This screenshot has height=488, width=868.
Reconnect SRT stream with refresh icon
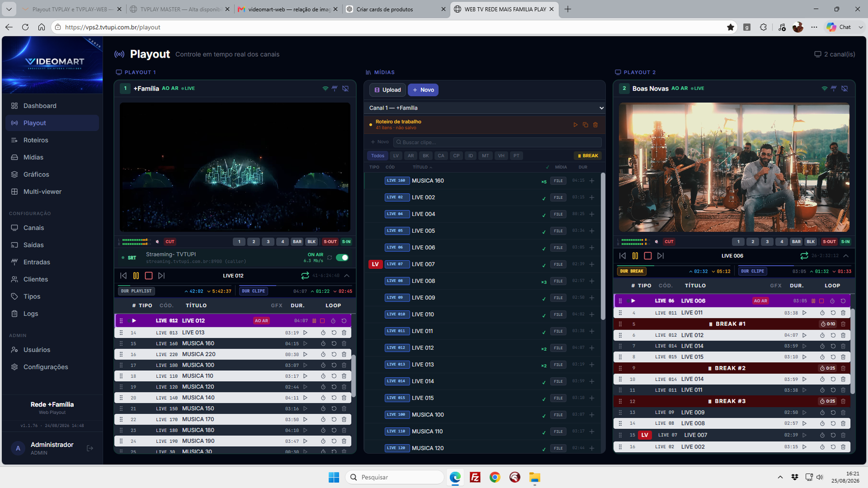pos(329,258)
